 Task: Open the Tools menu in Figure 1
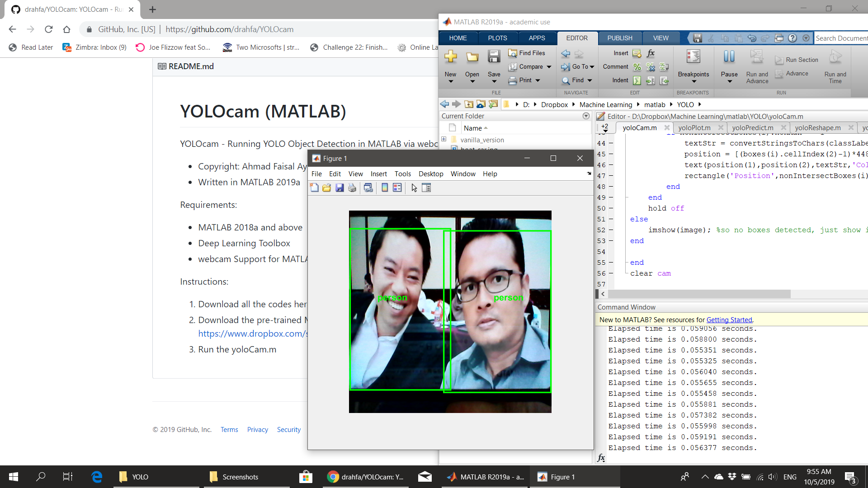[x=402, y=174]
